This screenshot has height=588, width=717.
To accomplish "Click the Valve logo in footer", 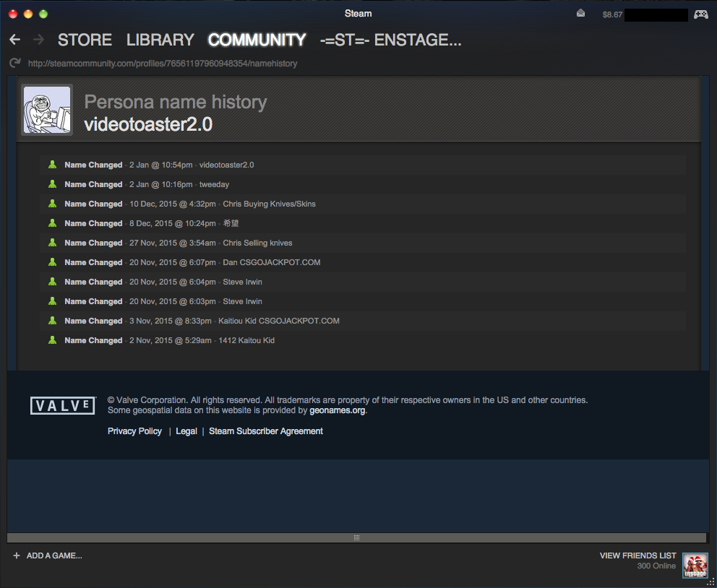I will tap(63, 405).
